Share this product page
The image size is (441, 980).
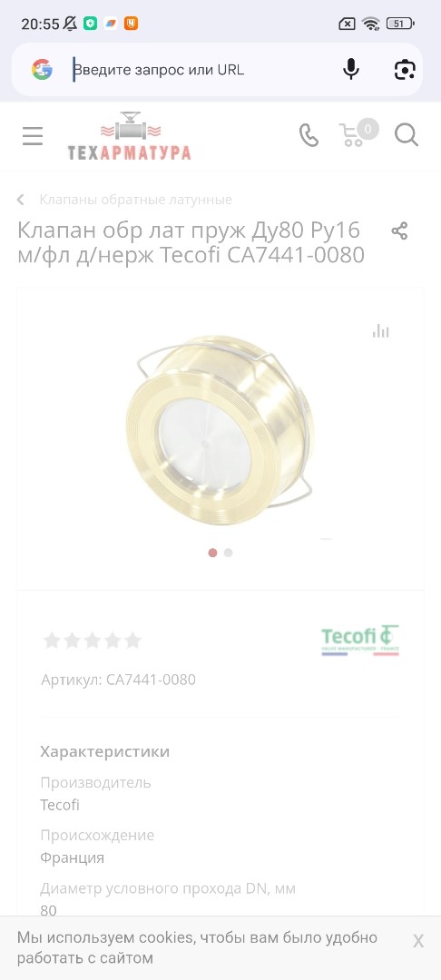pos(399,231)
